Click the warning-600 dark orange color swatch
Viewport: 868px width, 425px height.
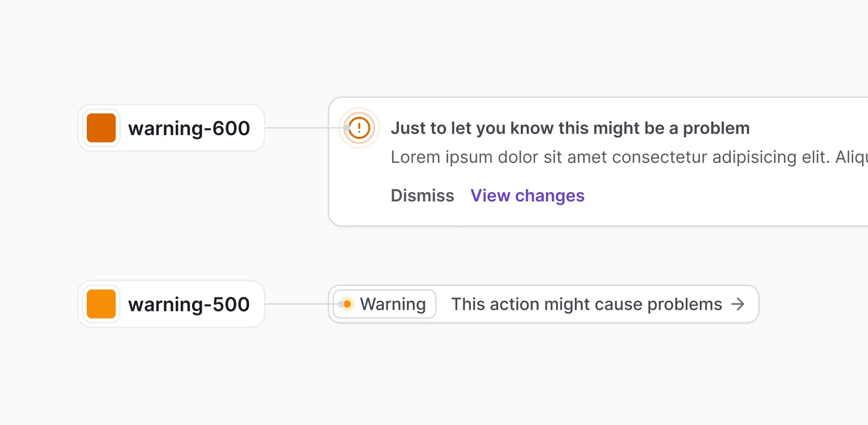click(101, 128)
